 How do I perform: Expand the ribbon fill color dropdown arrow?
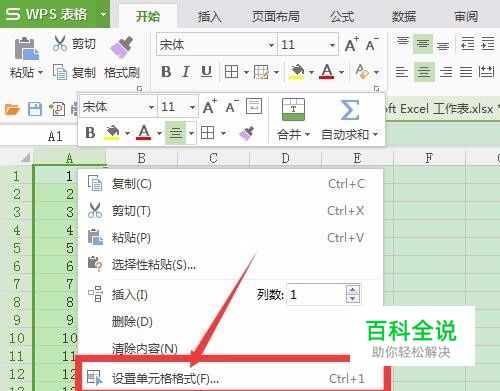[x=311, y=72]
